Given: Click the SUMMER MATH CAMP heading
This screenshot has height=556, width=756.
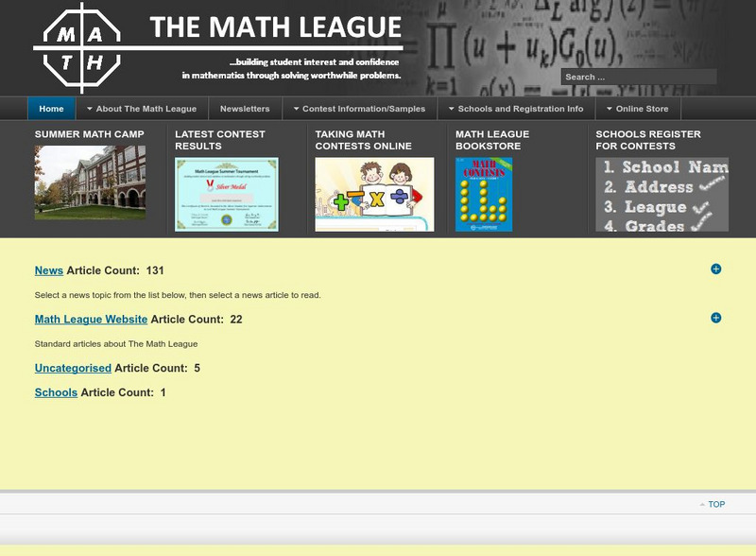Looking at the screenshot, I should (x=90, y=134).
